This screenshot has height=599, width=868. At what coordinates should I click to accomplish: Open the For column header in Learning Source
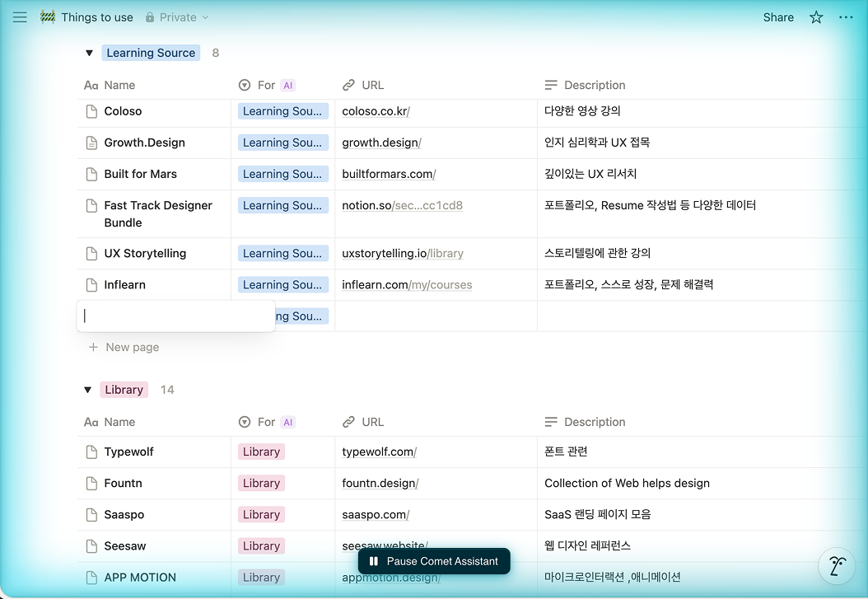[x=267, y=85]
